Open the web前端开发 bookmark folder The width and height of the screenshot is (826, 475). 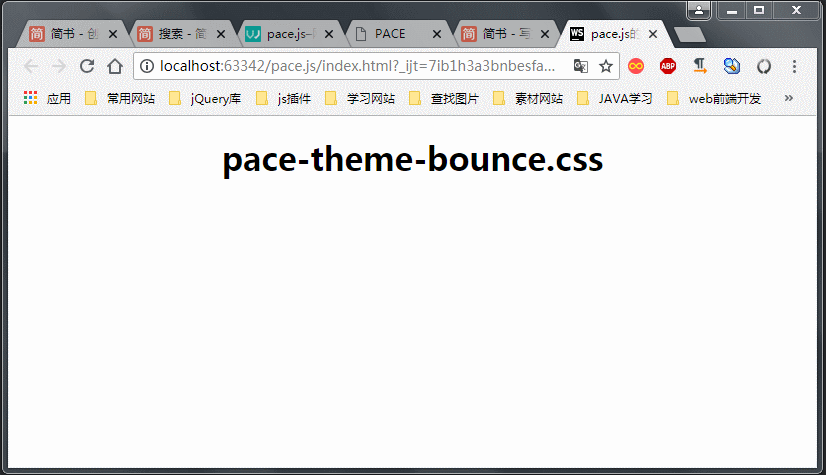tap(714, 98)
